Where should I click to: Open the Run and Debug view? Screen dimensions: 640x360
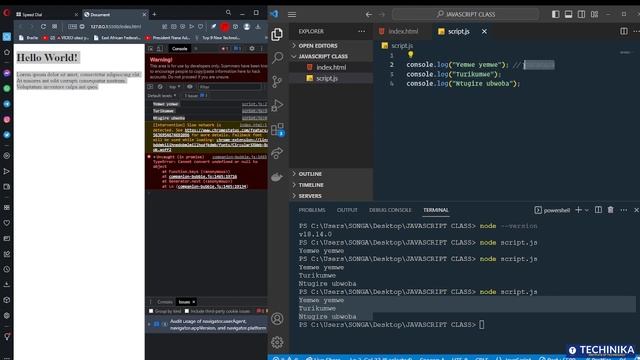pos(277,105)
